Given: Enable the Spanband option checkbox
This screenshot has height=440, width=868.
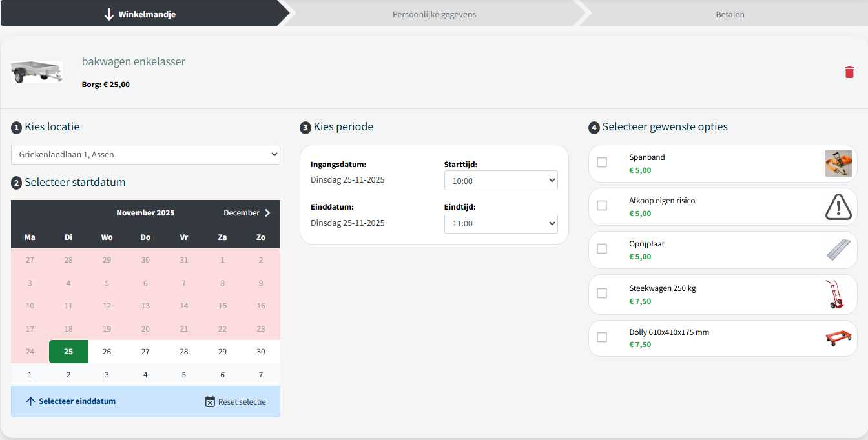Looking at the screenshot, I should pyautogui.click(x=602, y=163).
